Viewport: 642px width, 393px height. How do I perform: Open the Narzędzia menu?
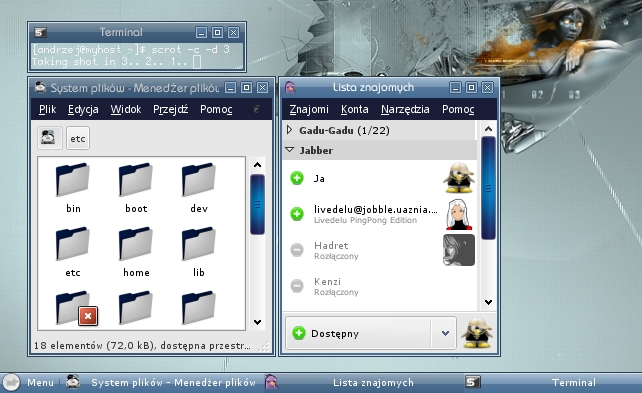tap(405, 109)
